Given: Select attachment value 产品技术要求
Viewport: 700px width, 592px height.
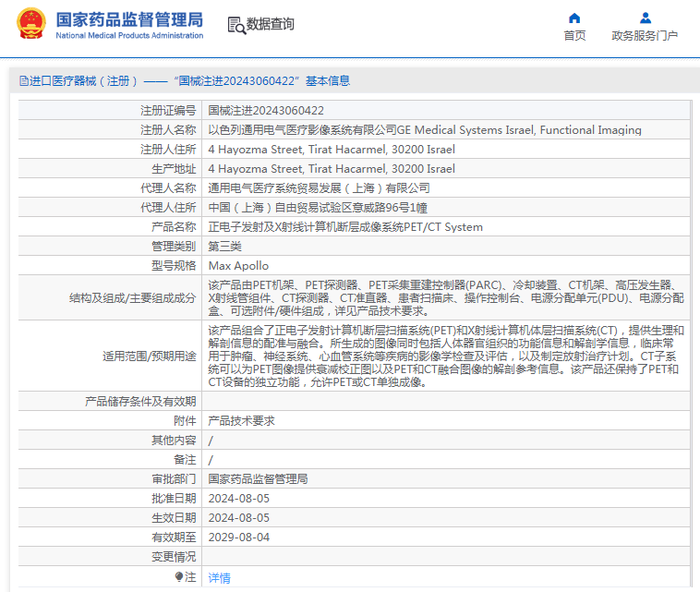Looking at the screenshot, I should (242, 420).
